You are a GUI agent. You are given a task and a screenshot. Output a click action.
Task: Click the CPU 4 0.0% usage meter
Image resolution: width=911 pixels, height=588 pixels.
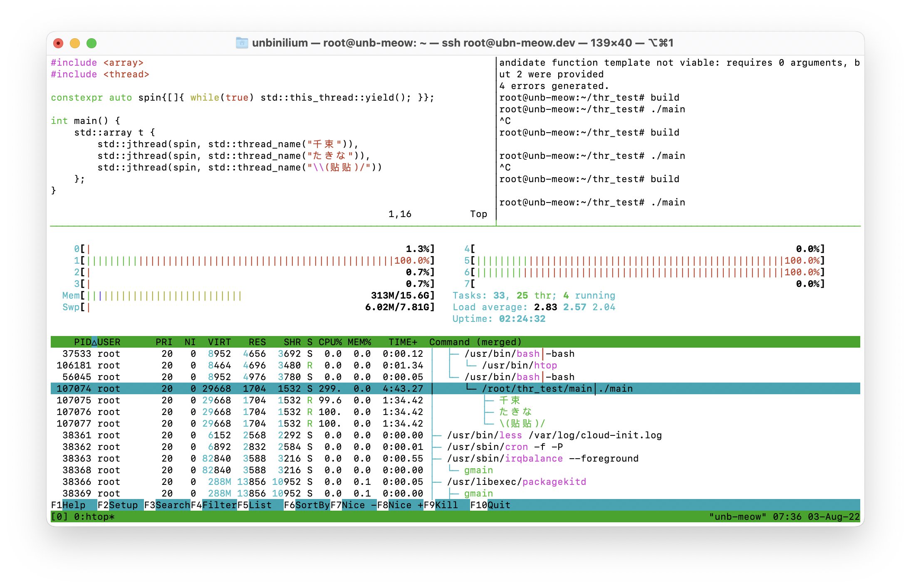[x=644, y=249]
